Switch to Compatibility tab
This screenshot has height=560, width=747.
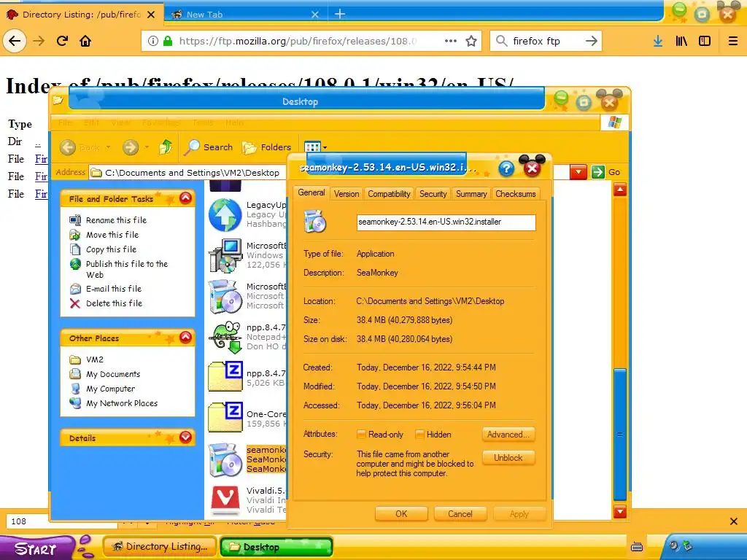tap(389, 194)
